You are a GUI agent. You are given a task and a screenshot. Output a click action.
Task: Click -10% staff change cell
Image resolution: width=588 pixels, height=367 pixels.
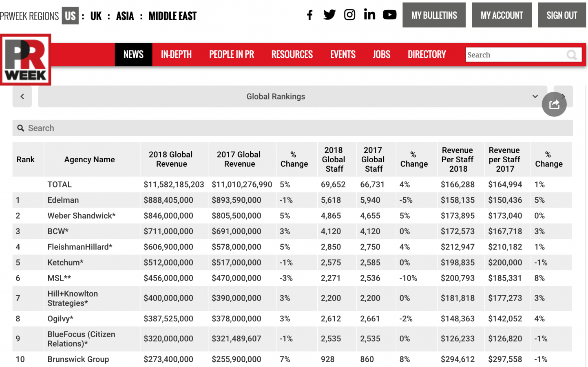(408, 278)
